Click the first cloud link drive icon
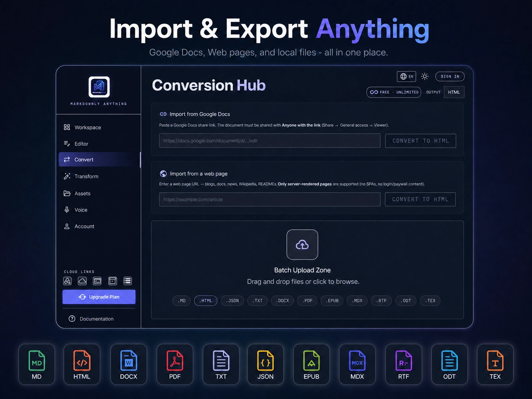Screen dimensions: 532x399 coord(67,281)
